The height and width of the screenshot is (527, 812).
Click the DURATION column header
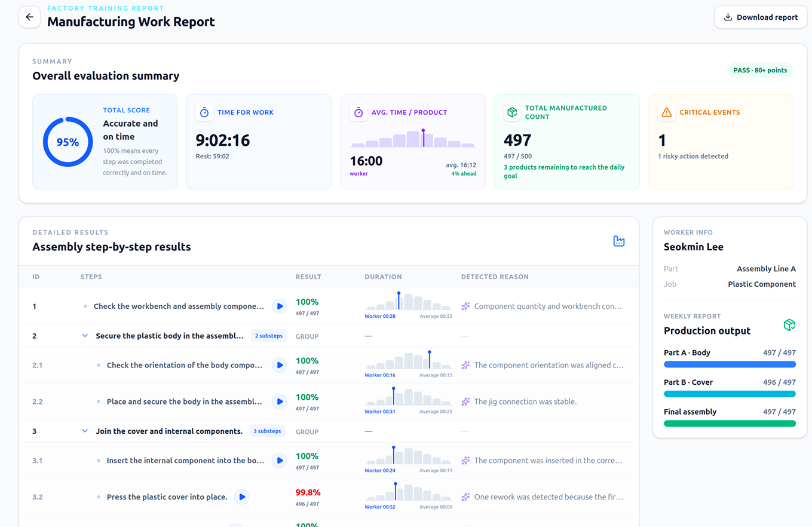coord(383,277)
